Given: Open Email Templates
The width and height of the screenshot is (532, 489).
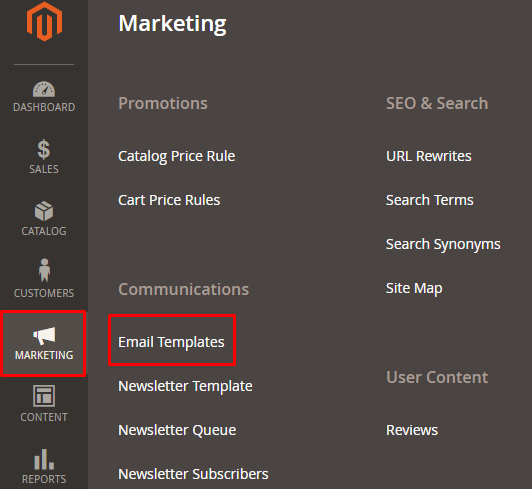Looking at the screenshot, I should [171, 342].
